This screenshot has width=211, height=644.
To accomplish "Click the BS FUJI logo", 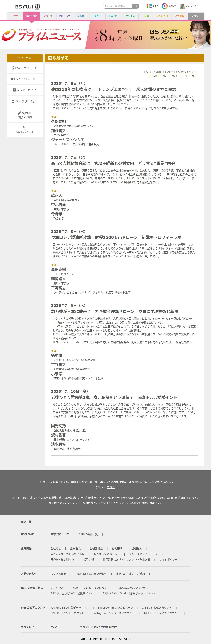I will [28, 7].
